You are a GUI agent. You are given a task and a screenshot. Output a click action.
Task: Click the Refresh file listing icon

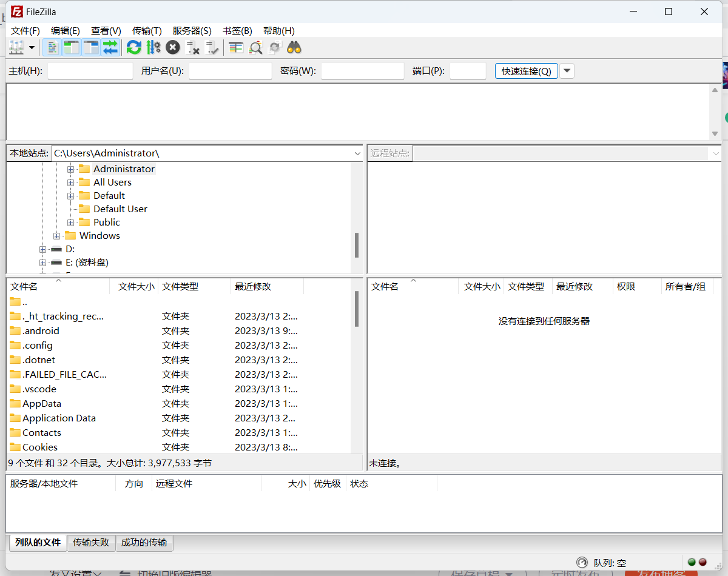click(133, 47)
